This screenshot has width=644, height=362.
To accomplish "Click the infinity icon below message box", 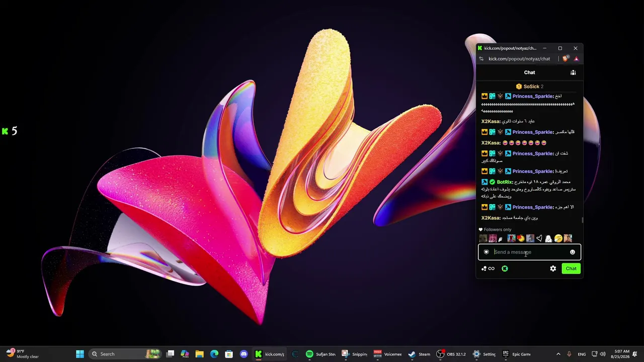I will tap(492, 268).
